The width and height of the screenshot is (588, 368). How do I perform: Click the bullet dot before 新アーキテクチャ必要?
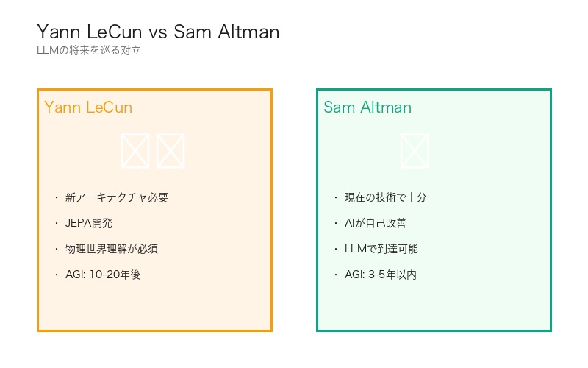pos(56,197)
